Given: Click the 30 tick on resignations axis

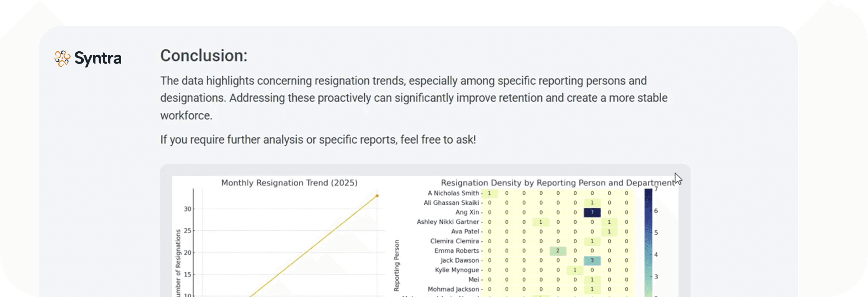Looking at the screenshot, I should (x=187, y=209).
